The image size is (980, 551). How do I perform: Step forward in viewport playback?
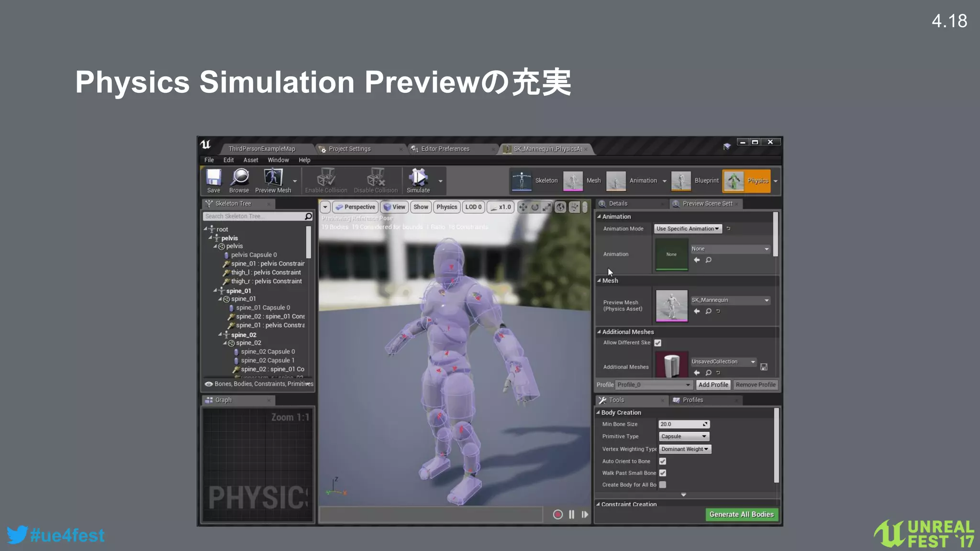[x=585, y=514]
